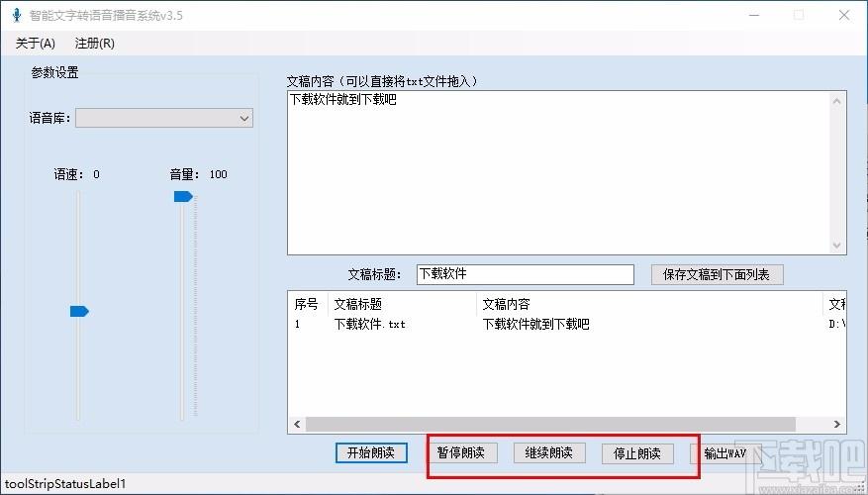868x495 pixels.
Task: Select row 下载软件.txt in the list
Action: pyautogui.click(x=567, y=324)
